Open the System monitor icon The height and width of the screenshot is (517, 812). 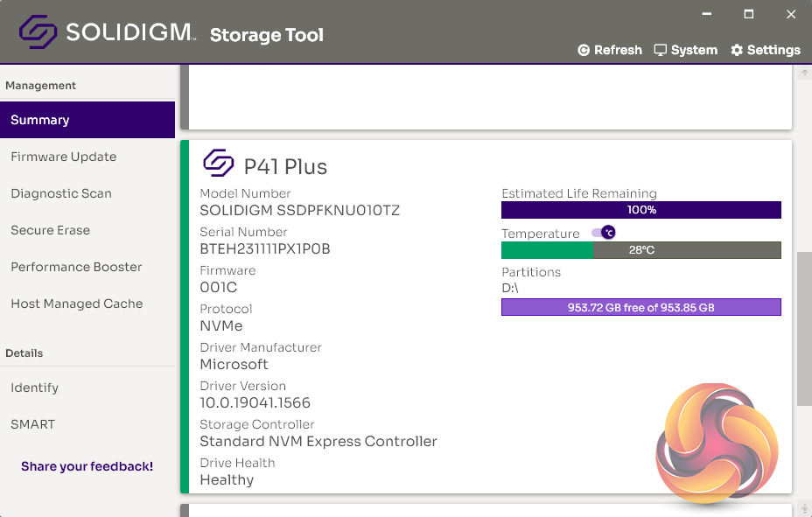click(661, 51)
